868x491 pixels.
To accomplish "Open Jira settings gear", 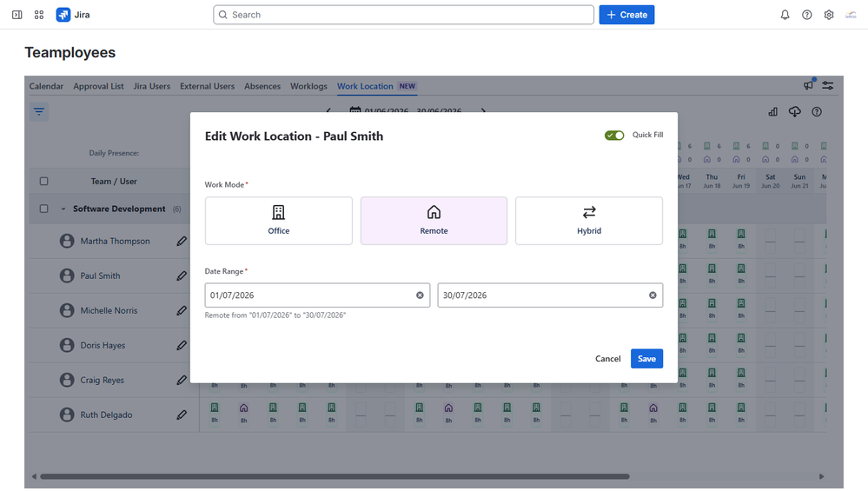I will coord(829,15).
